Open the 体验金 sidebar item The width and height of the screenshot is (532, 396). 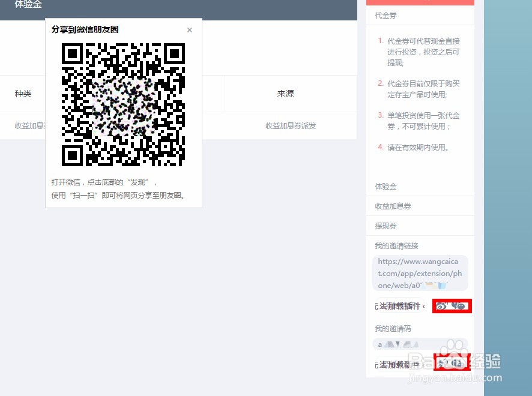click(420, 186)
